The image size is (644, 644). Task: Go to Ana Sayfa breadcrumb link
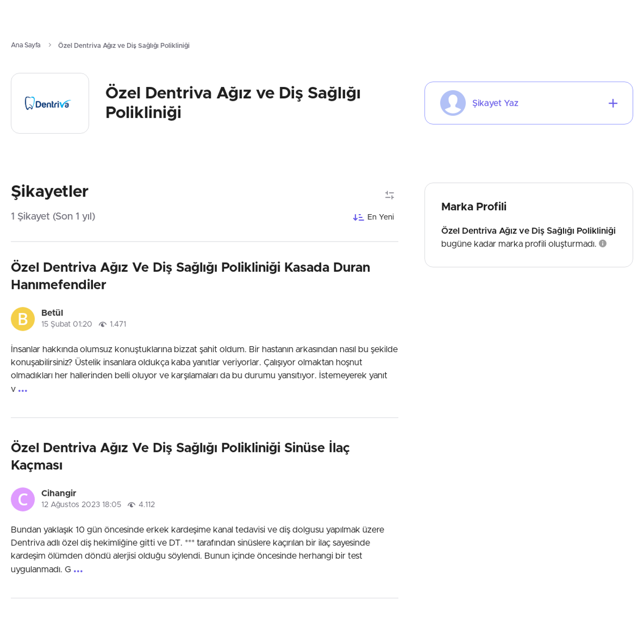coord(26,46)
